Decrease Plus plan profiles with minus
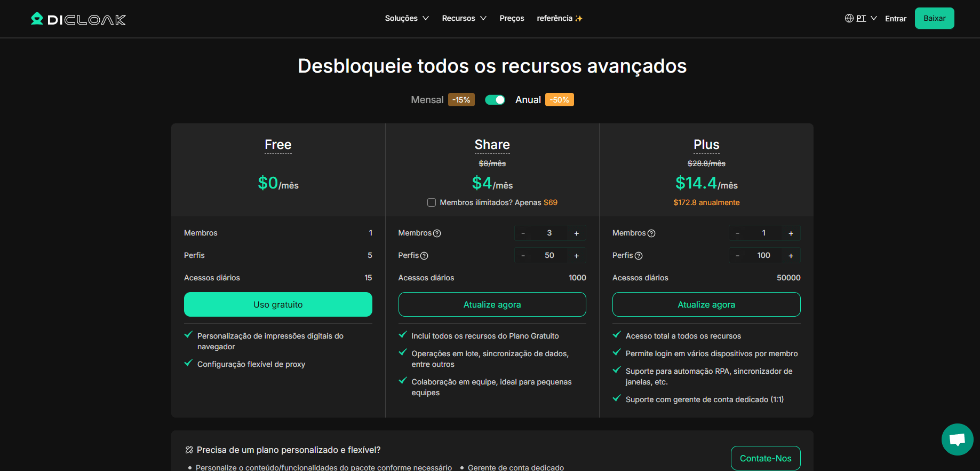This screenshot has width=980, height=471. click(x=737, y=256)
